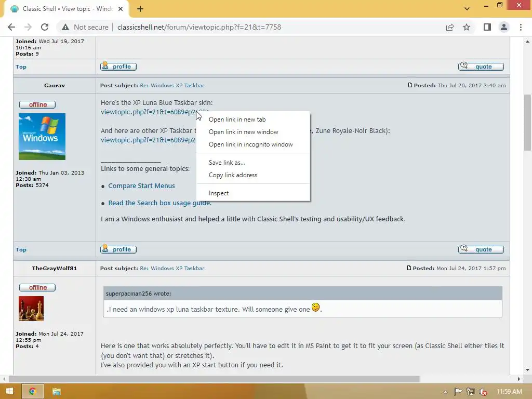Image resolution: width=532 pixels, height=399 pixels.
Task: Bookmark this page with the star
Action: [x=467, y=27]
